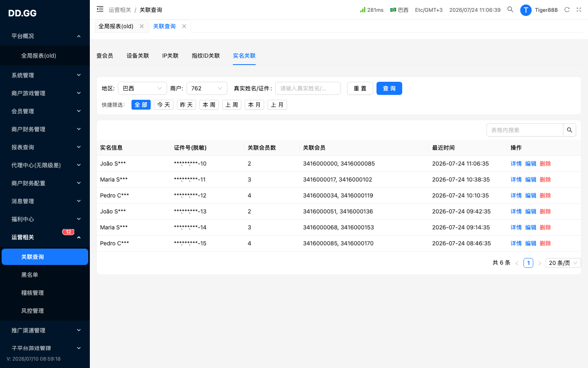Expand the 商户财务配置 sidebar menu

[45, 183]
